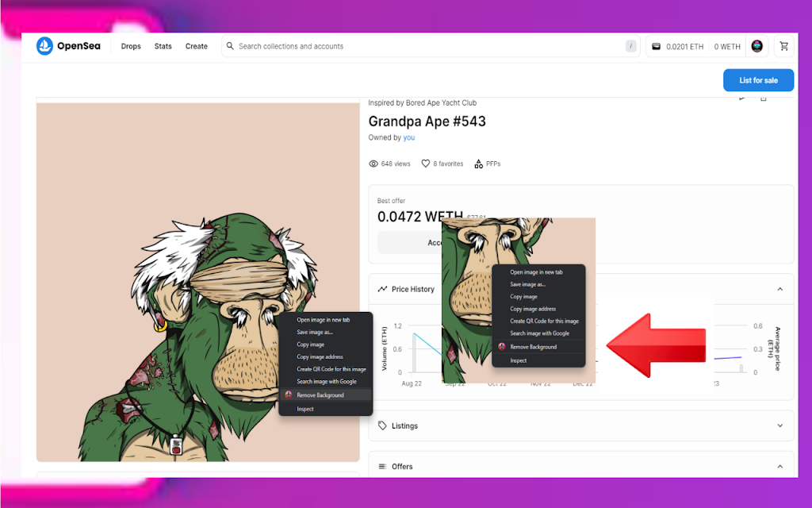Open the Drops menu in the navbar

[x=131, y=46]
